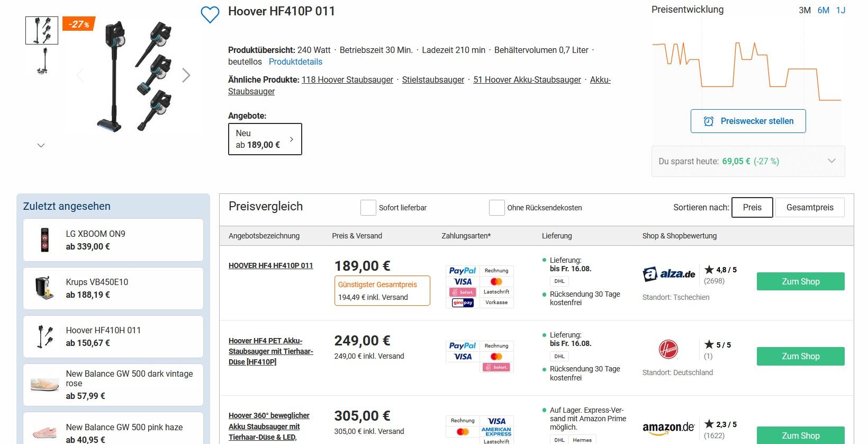Add product to wishlist with heart icon
The width and height of the screenshot is (868, 444).
210,14
